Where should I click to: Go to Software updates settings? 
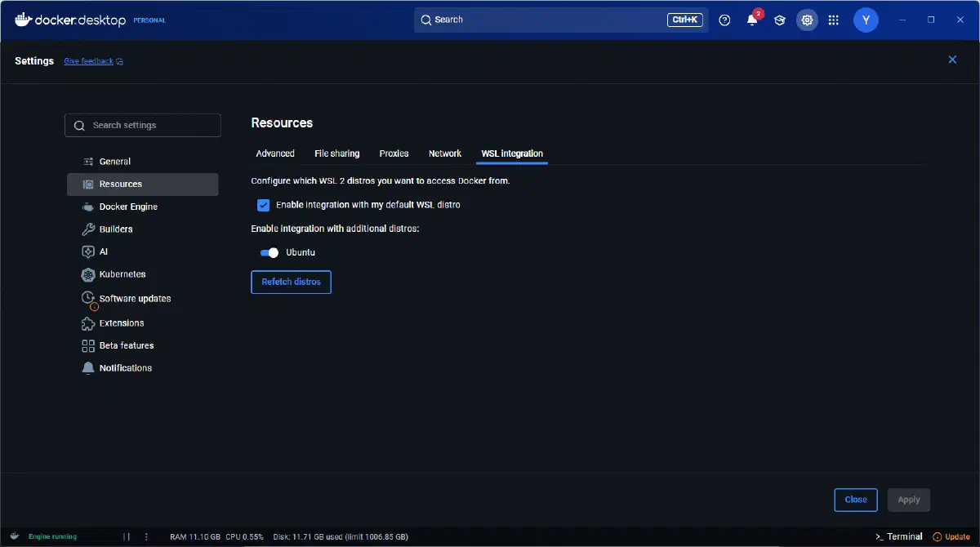click(x=135, y=298)
